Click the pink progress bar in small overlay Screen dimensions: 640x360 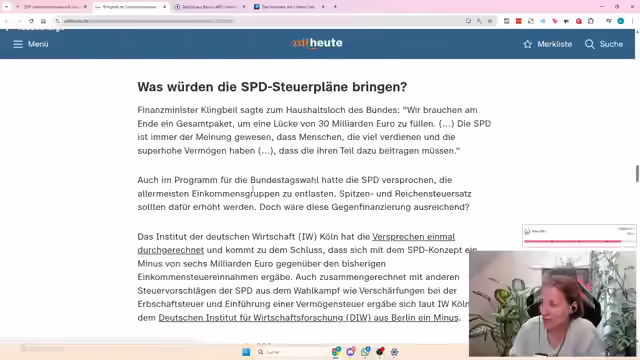[x=573, y=241]
